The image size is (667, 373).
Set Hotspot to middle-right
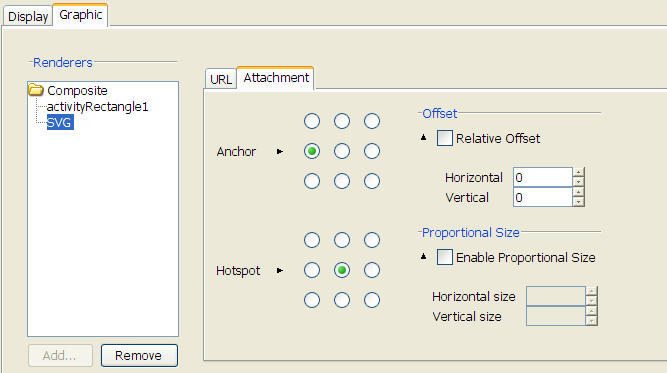pos(372,270)
